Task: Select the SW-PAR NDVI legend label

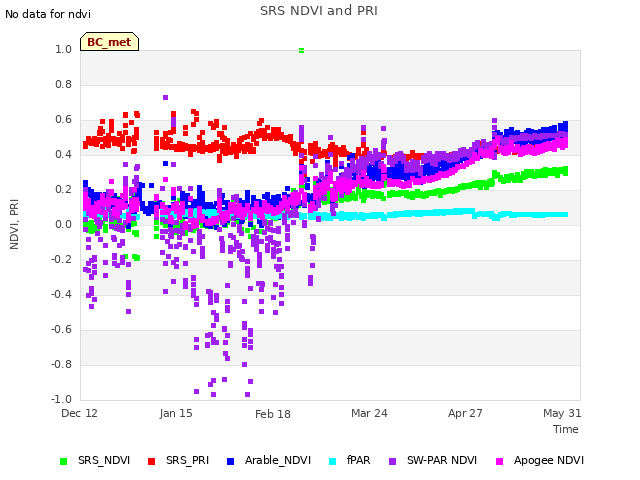Action: [x=442, y=460]
